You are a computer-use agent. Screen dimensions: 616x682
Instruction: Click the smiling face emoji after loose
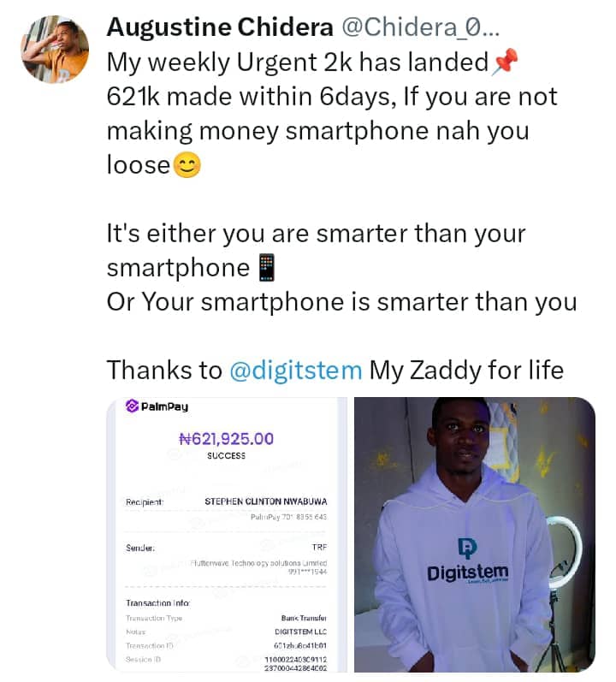pyautogui.click(x=187, y=165)
